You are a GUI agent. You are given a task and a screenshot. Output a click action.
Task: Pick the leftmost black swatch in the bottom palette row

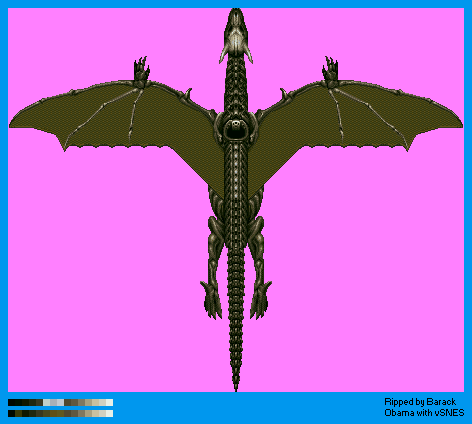pos(11,413)
